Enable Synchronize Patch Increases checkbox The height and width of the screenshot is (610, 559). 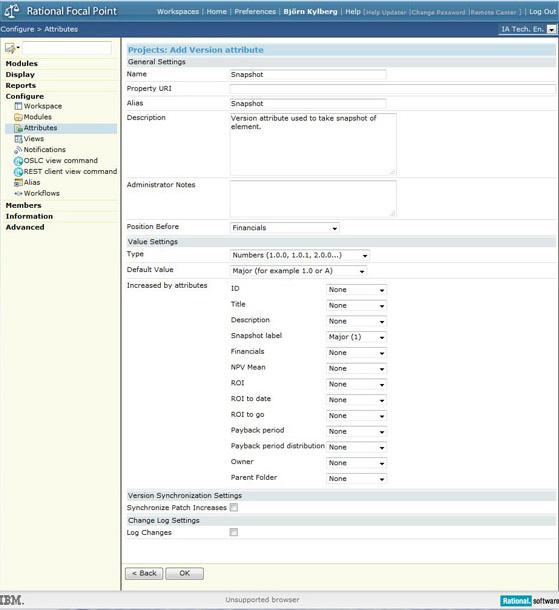pos(234,507)
